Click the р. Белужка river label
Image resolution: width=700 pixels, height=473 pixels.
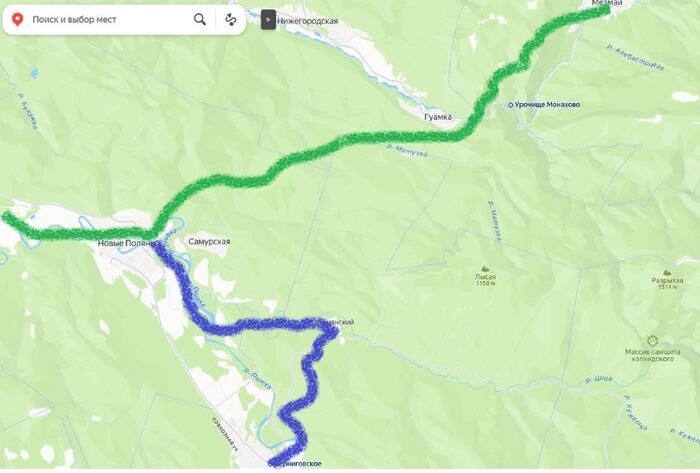(28, 111)
